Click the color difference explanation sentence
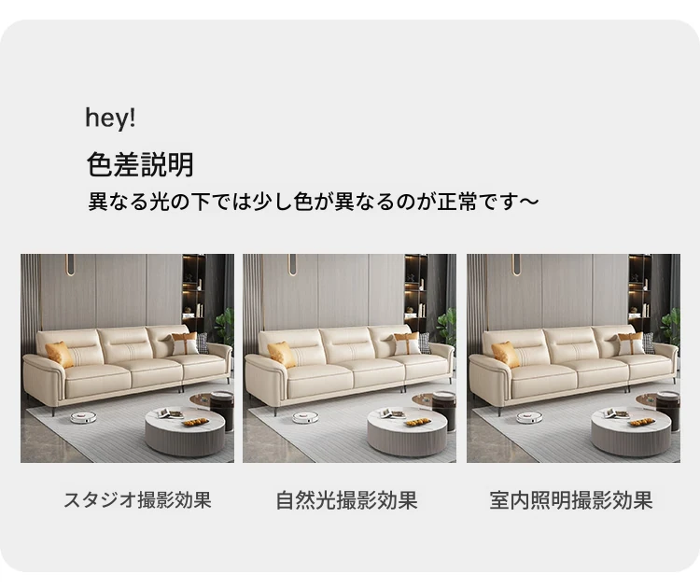Viewport: 700px width, 588px height. click(313, 202)
